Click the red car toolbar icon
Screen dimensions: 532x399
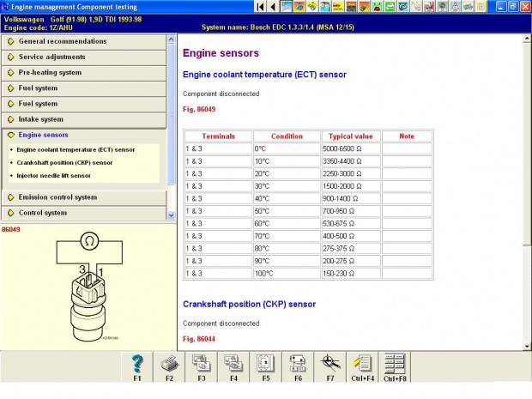pyautogui.click(x=429, y=7)
